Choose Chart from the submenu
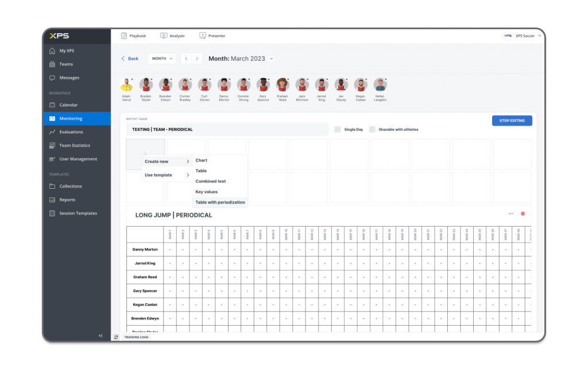 (x=202, y=160)
